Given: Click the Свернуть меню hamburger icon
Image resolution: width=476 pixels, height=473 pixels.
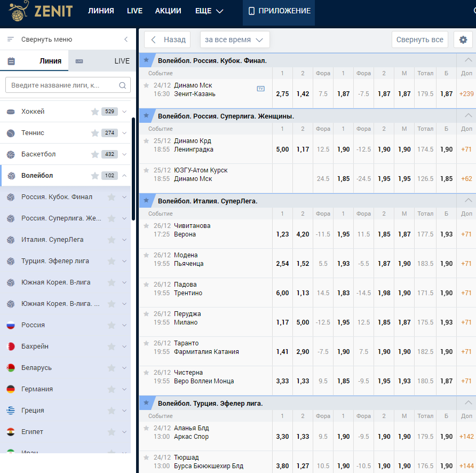Looking at the screenshot, I should click(x=11, y=39).
